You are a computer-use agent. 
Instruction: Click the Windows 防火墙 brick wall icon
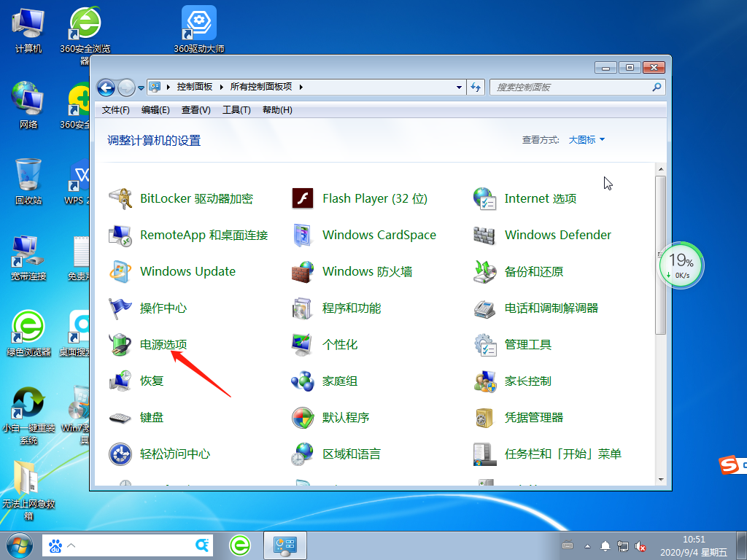tap(303, 271)
